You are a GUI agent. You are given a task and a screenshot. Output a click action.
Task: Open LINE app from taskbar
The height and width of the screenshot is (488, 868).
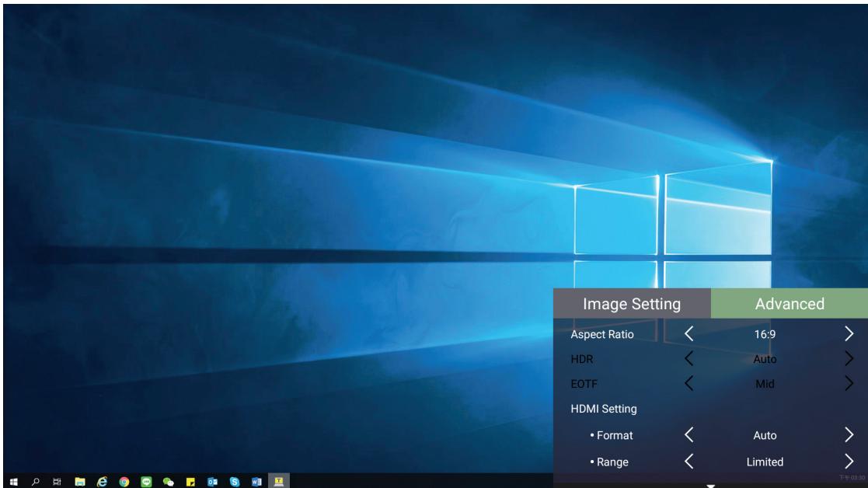coord(146,482)
